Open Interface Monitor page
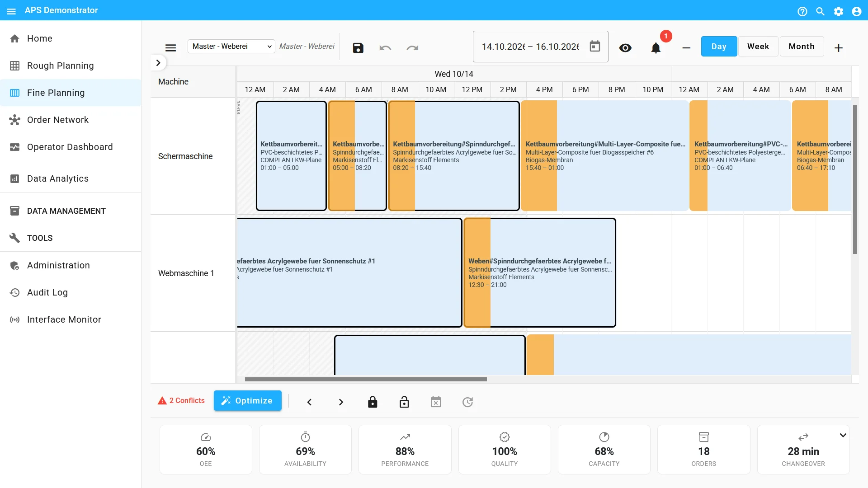Screen dimensions: 868x488 71,319
